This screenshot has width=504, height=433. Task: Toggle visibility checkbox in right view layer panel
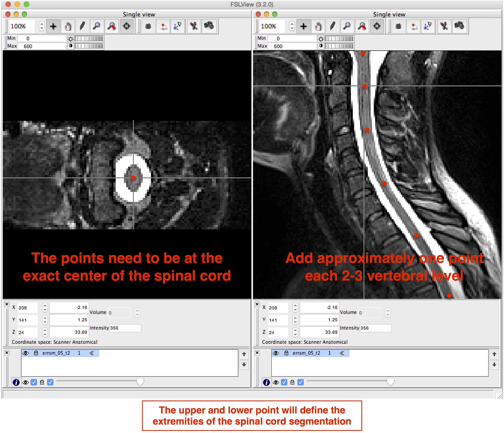[284, 382]
